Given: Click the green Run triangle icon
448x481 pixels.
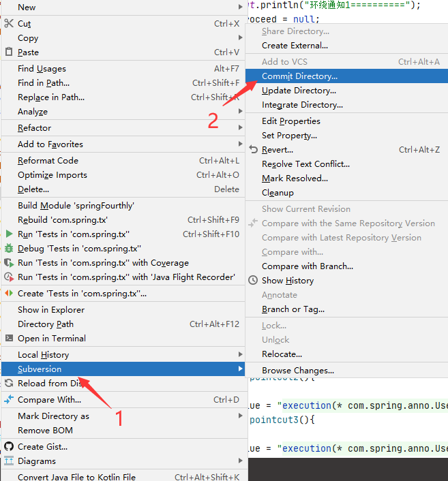Looking at the screenshot, I should pos(10,234).
